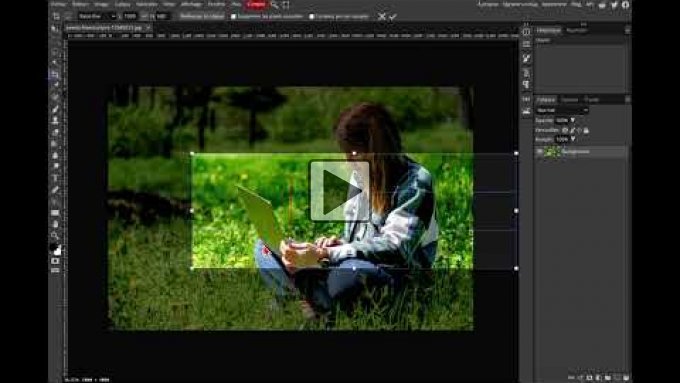Click the new layer icon
This screenshot has width=680, height=383.
pos(617,378)
